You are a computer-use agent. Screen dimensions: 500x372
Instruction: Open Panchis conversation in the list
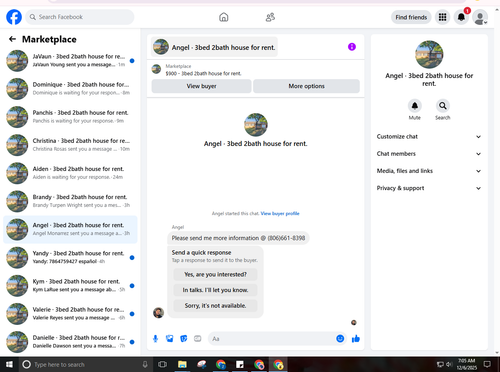click(70, 117)
